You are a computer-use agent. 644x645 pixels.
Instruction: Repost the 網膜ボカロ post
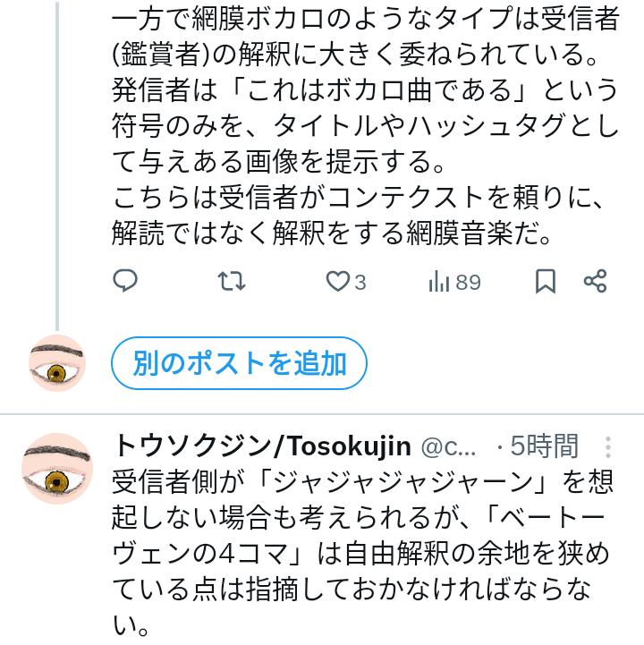pyautogui.click(x=232, y=282)
